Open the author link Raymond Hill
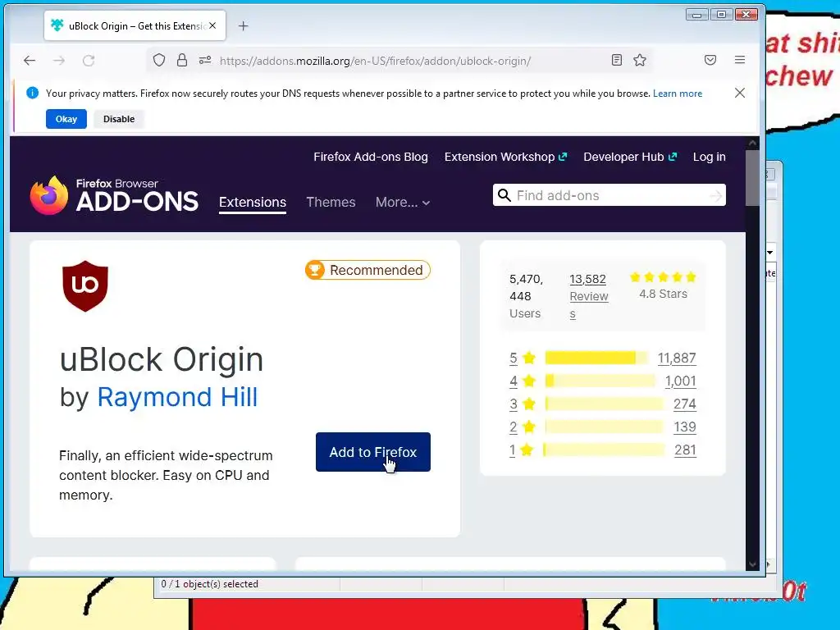This screenshot has height=630, width=840. (x=177, y=397)
